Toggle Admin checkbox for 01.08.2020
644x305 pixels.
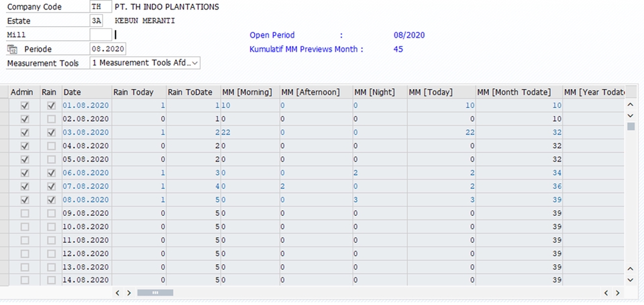(x=25, y=105)
